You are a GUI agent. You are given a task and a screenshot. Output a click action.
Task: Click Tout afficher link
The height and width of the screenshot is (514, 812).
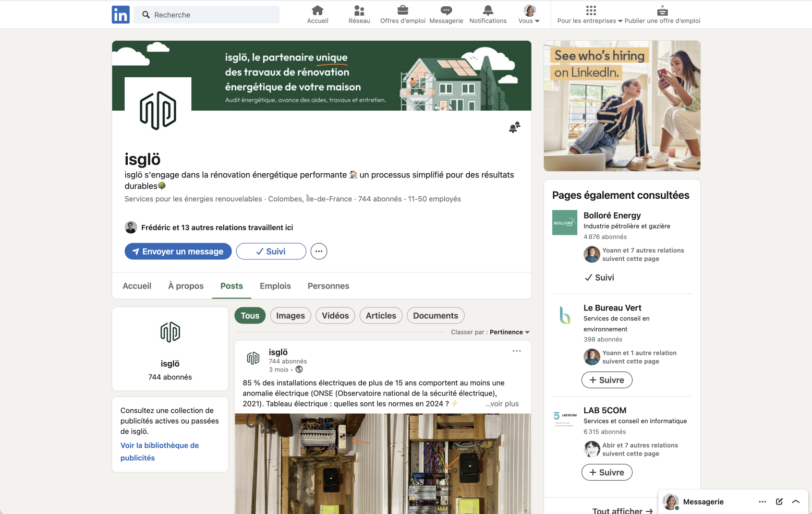click(622, 510)
